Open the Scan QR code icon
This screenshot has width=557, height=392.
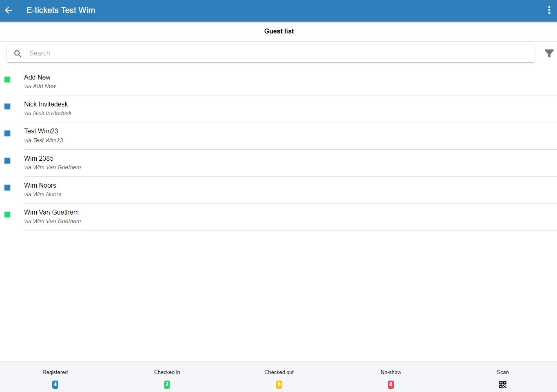[x=503, y=385]
